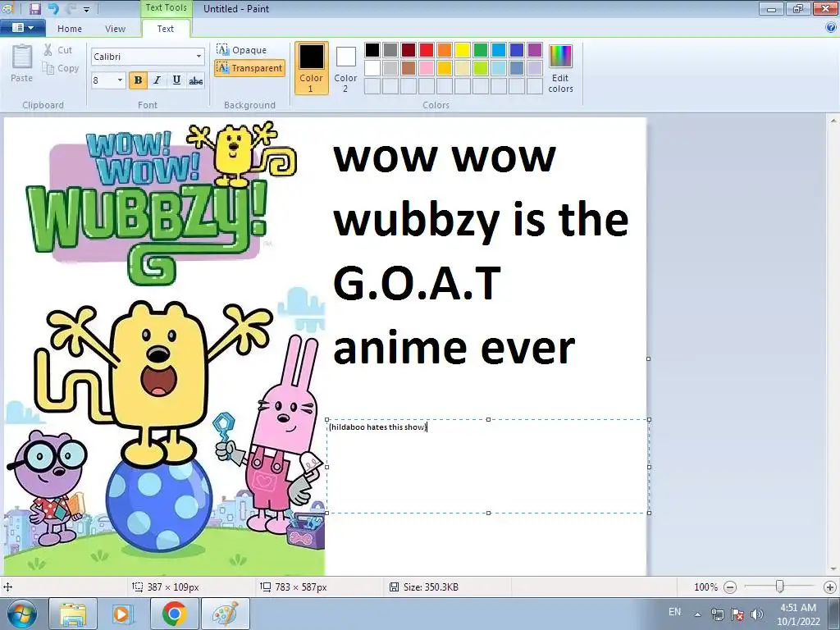The image size is (840, 630).
Task: Pick the pink swatch in second row
Action: [x=427, y=68]
